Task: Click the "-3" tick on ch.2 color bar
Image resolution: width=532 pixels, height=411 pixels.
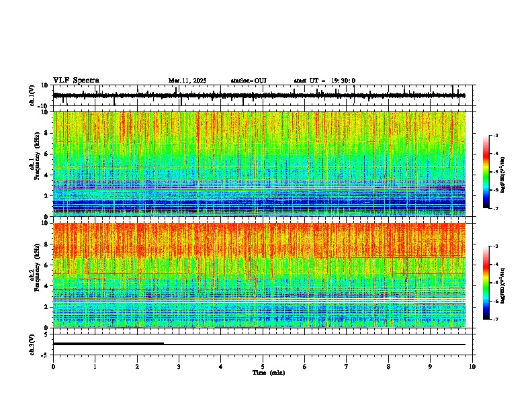Action: (x=496, y=246)
